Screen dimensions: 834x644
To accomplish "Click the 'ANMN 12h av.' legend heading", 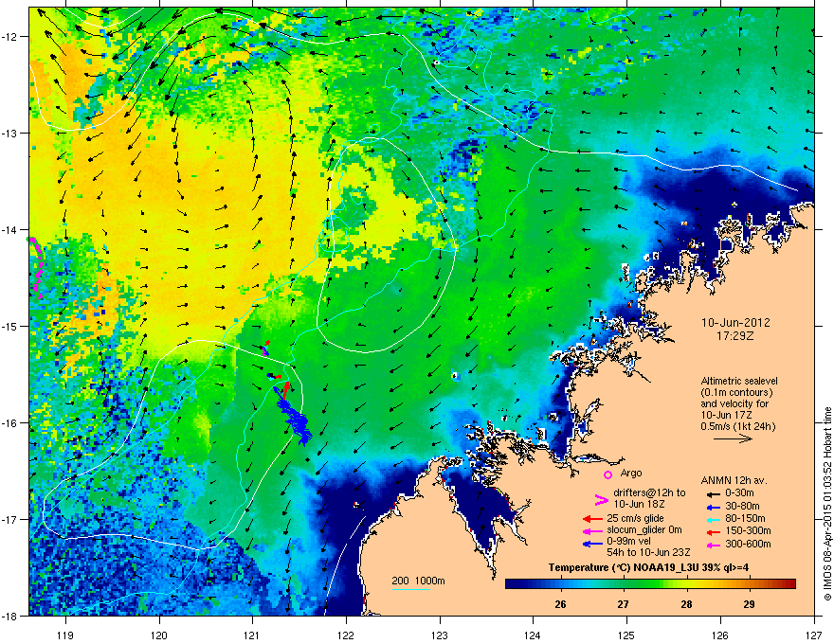I will click(734, 481).
